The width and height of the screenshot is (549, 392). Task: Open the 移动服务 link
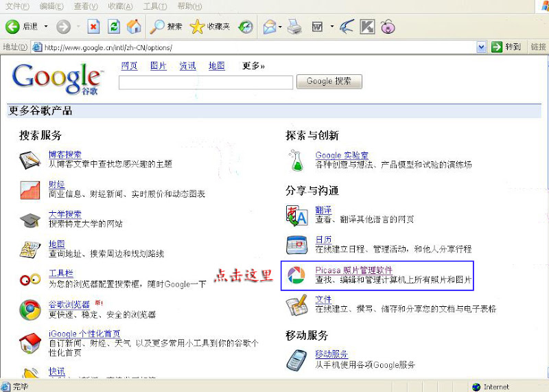coord(331,354)
